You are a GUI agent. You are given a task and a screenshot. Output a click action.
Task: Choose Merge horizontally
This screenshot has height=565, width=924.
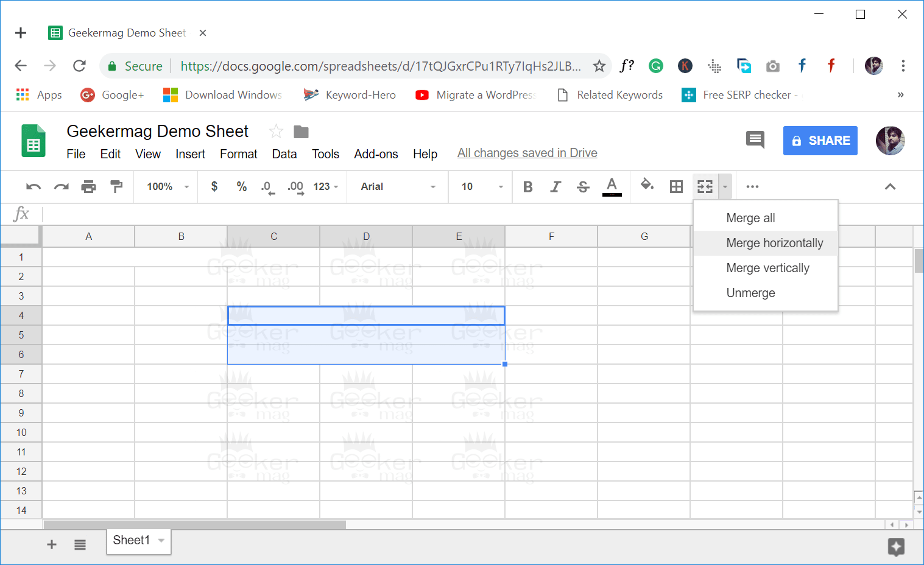coord(766,243)
